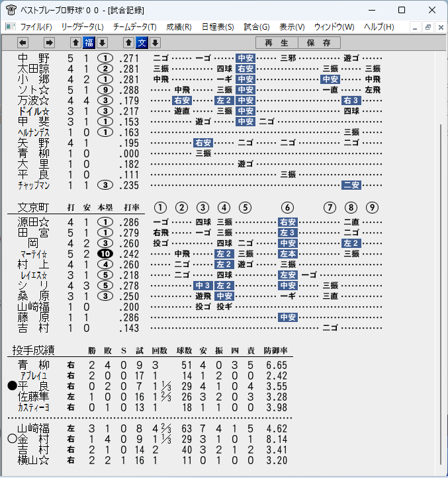Viewport: 448px width, 478px height.
Task: Click the down arrow beside 福 icon
Action: (102, 43)
